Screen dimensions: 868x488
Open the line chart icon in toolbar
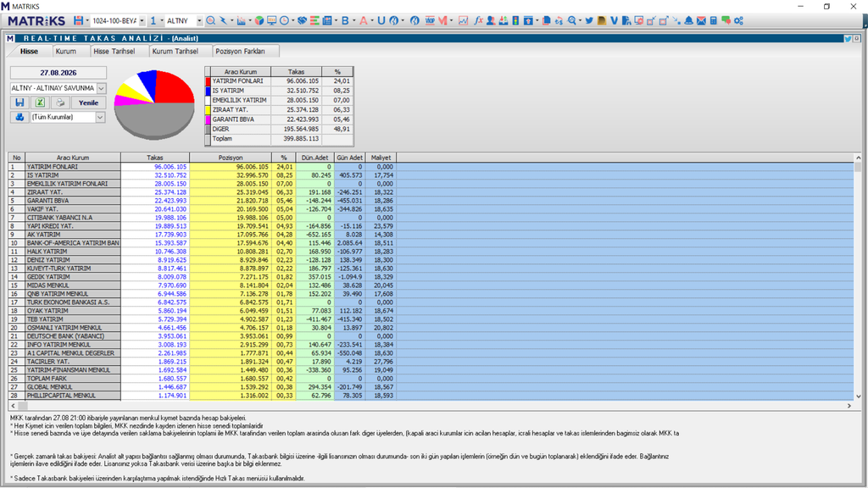tap(464, 20)
